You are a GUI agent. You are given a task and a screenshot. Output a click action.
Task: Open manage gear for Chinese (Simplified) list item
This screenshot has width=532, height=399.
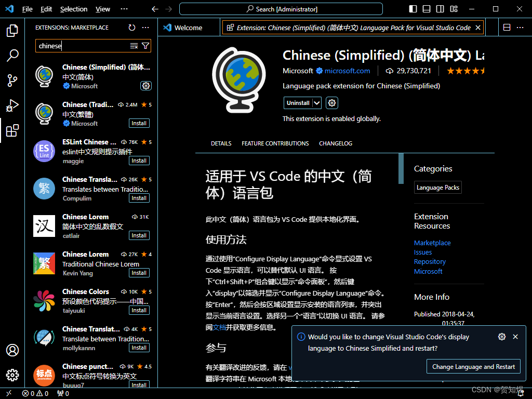[146, 86]
